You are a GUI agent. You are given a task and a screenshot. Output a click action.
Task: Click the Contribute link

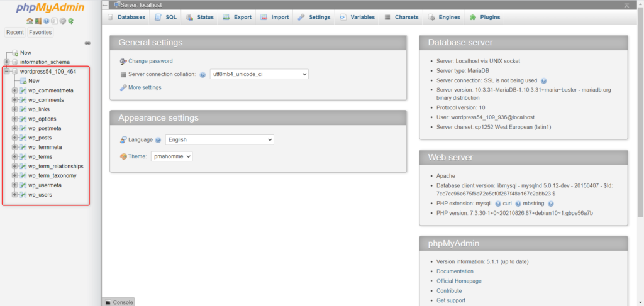(449, 291)
